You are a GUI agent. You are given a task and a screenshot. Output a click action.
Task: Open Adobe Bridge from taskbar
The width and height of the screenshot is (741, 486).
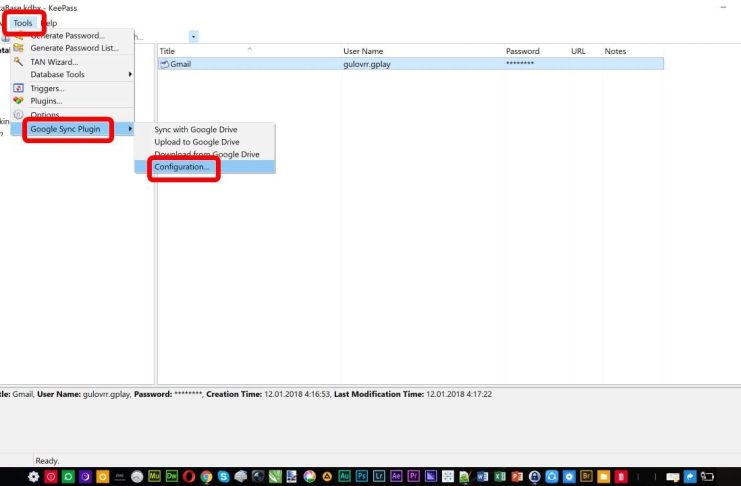point(586,476)
